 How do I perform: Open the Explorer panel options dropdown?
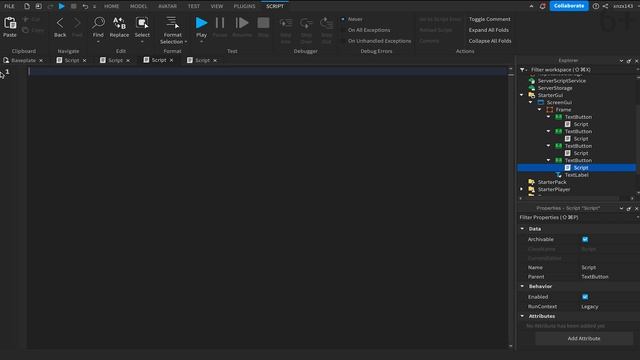[621, 61]
